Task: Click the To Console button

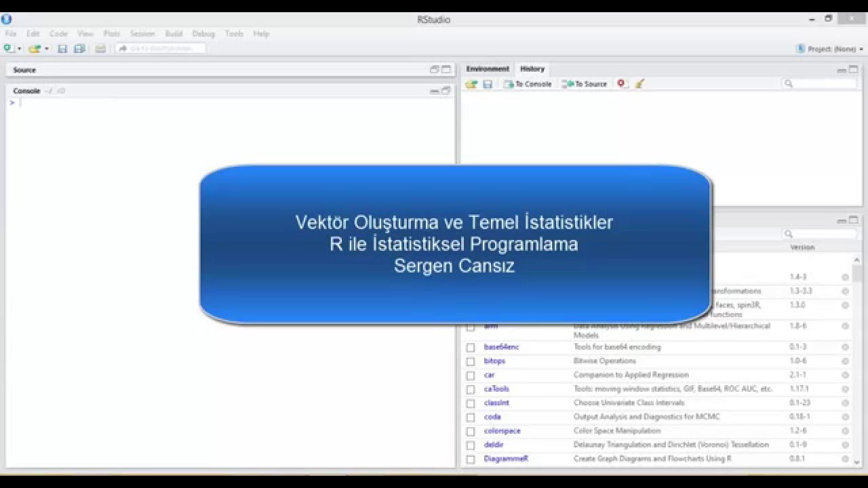Action: point(528,84)
